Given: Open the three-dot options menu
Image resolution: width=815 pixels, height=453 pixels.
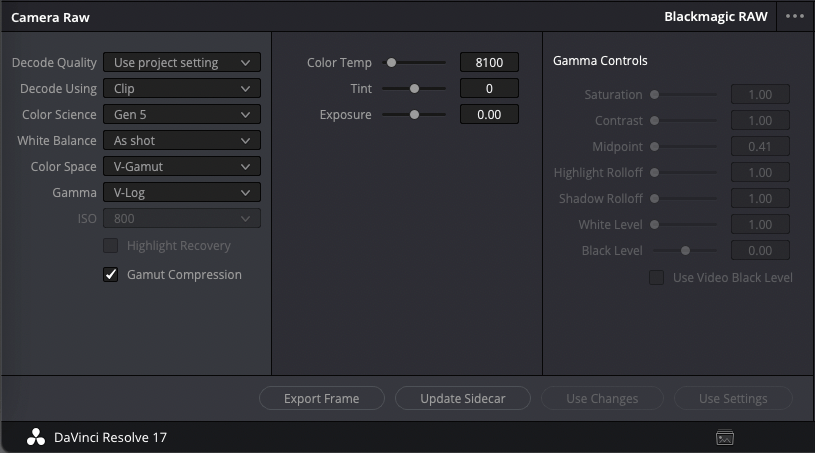Looking at the screenshot, I should pos(795,17).
